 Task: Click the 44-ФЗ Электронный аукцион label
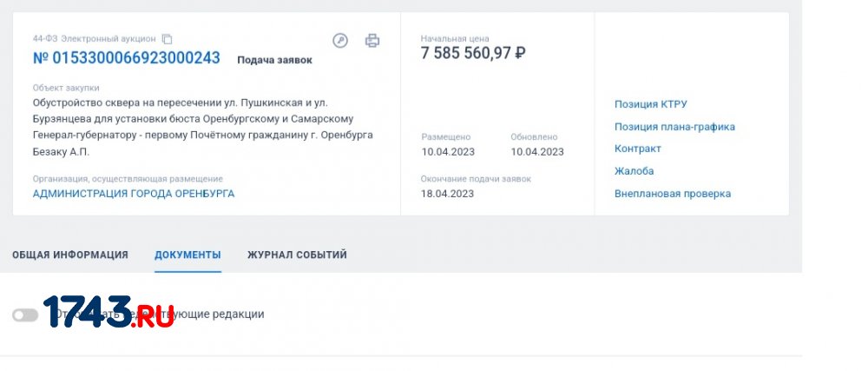95,39
